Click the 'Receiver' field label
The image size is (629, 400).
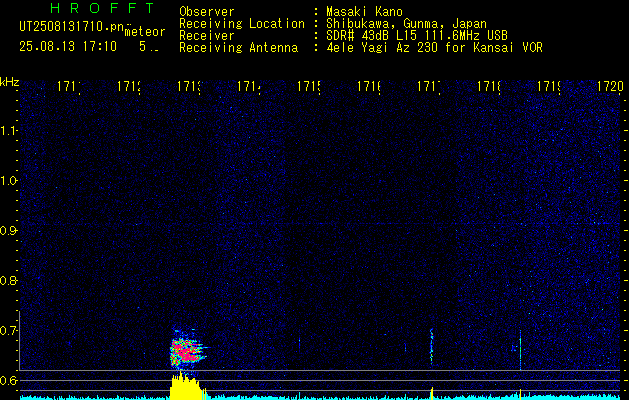click(207, 36)
